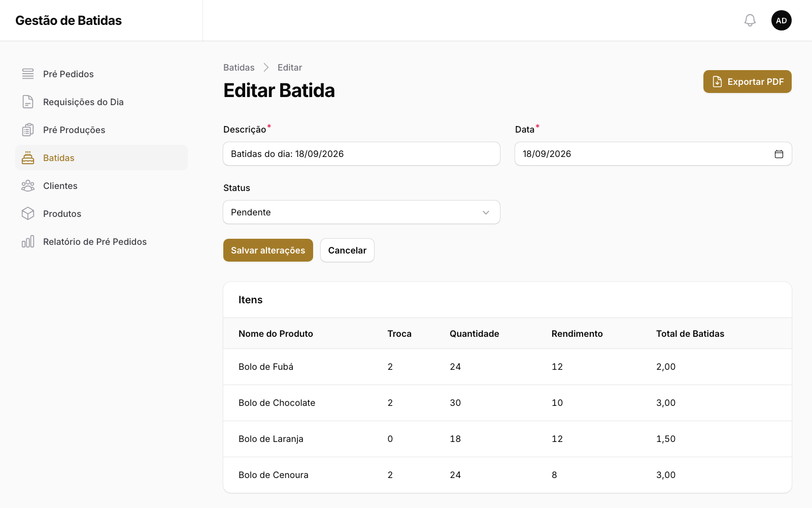Select the Bolo de Cenoura row name

274,475
